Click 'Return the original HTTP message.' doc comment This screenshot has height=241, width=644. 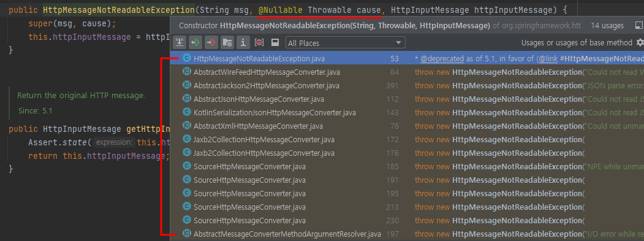81,96
